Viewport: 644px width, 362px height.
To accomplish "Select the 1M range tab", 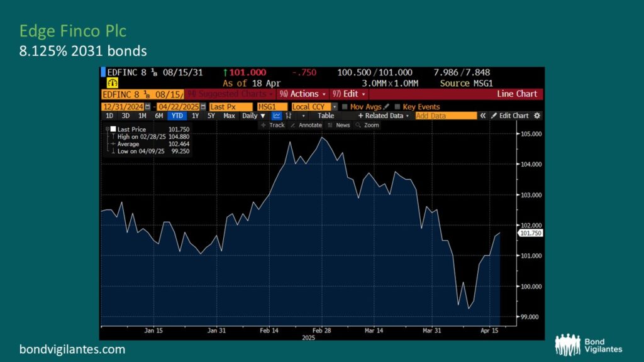I will click(142, 116).
